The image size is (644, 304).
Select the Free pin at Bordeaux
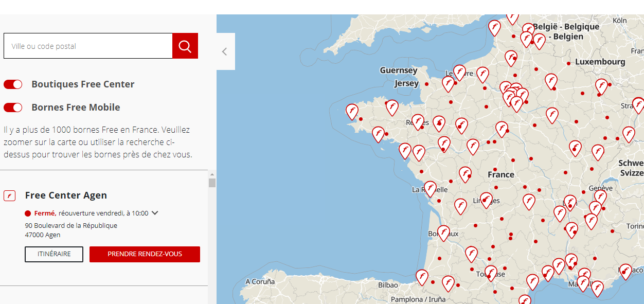pyautogui.click(x=443, y=233)
